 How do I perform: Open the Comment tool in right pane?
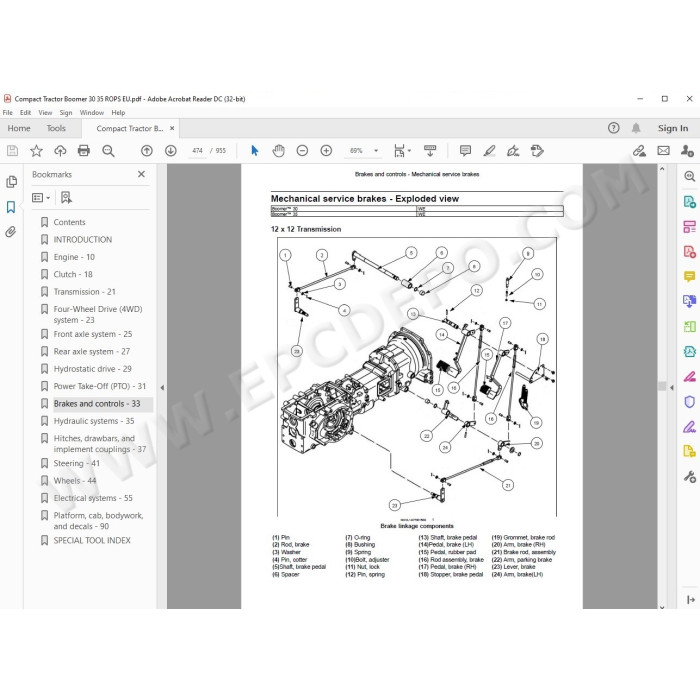click(689, 277)
